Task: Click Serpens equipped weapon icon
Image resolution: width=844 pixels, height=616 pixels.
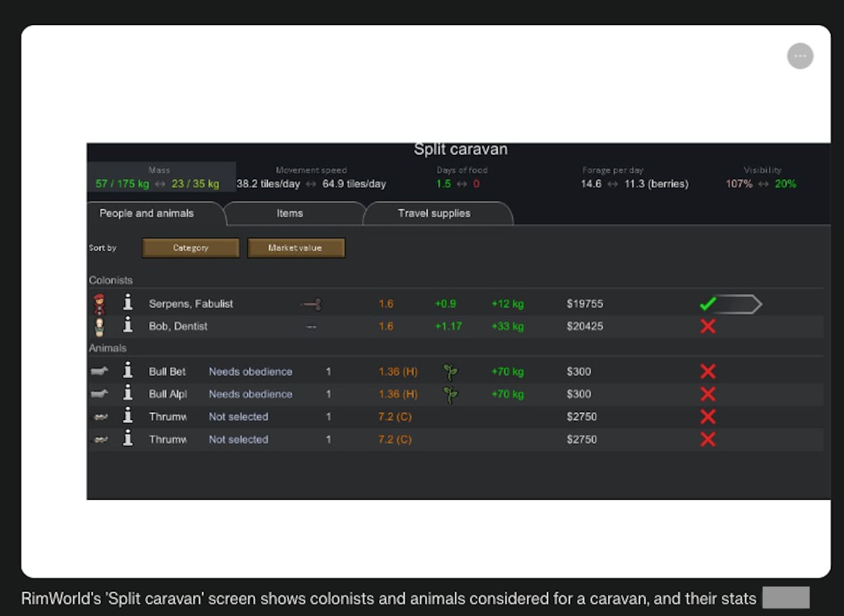Action: [311, 304]
